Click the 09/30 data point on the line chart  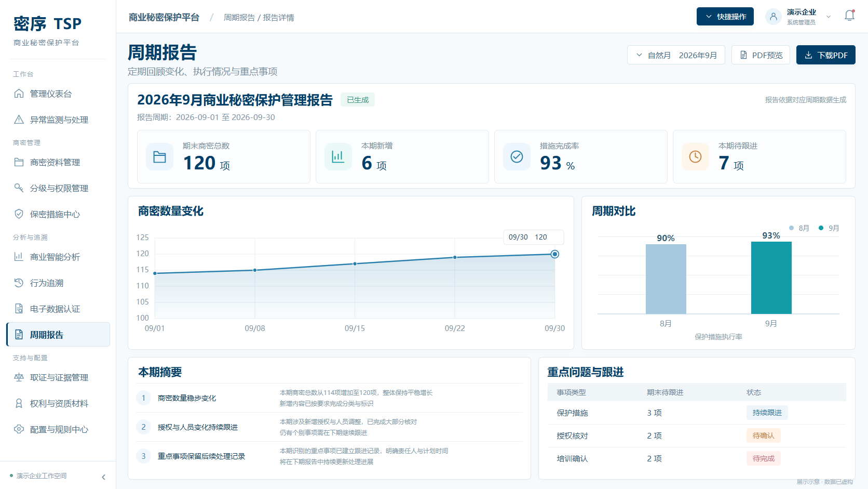coord(555,254)
